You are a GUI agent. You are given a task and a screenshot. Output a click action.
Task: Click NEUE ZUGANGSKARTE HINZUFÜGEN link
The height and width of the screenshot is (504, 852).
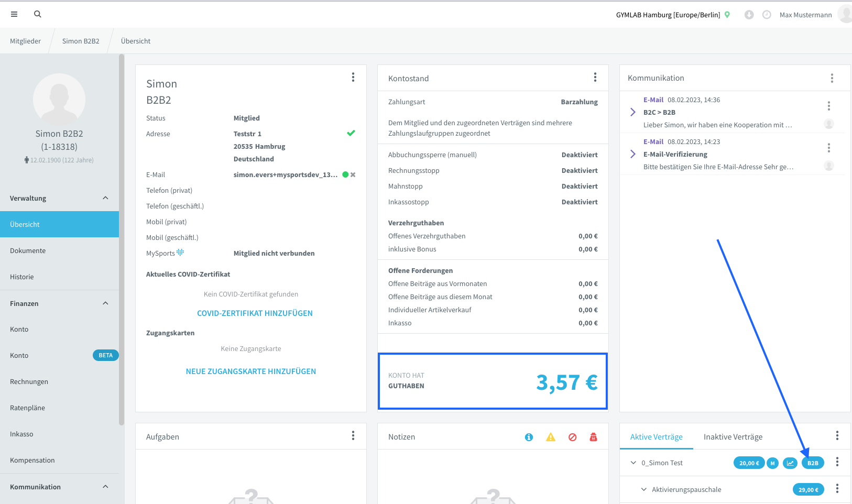(x=251, y=371)
